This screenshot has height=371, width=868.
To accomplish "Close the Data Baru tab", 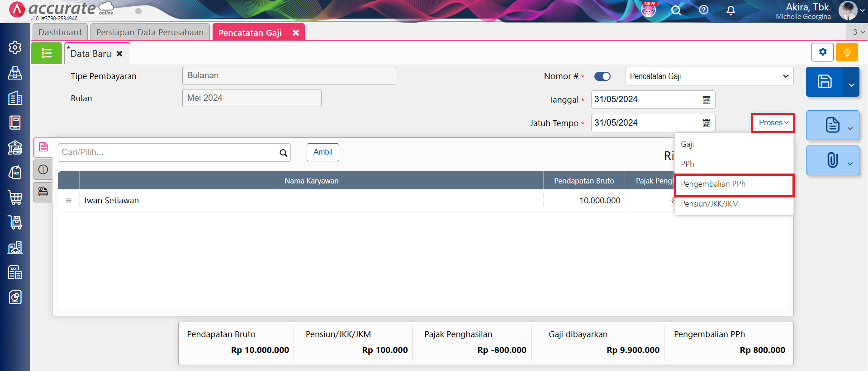I will coord(119,54).
